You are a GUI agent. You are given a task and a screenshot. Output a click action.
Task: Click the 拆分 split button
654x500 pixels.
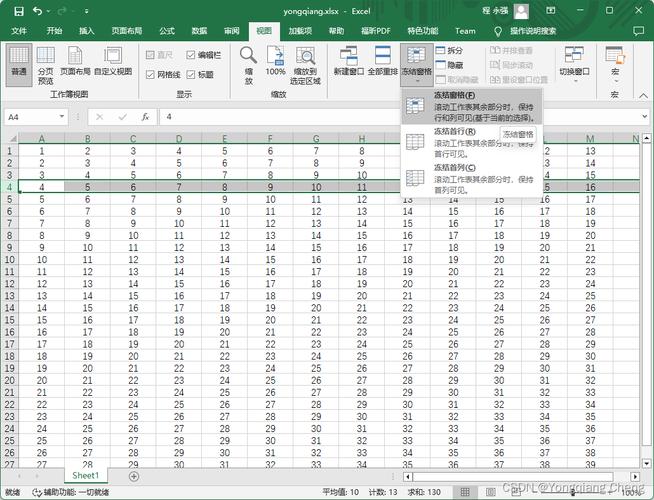point(449,50)
